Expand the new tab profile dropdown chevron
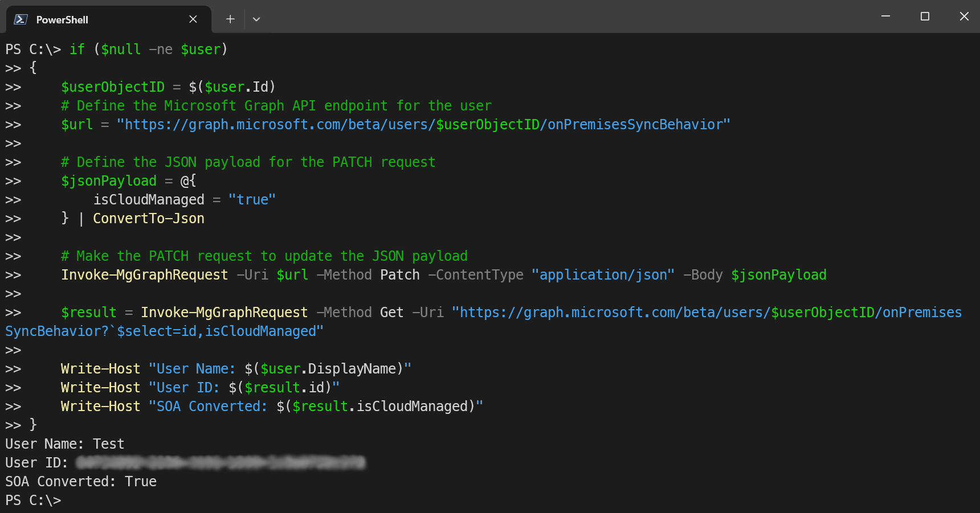Viewport: 980px width, 513px height. point(256,19)
